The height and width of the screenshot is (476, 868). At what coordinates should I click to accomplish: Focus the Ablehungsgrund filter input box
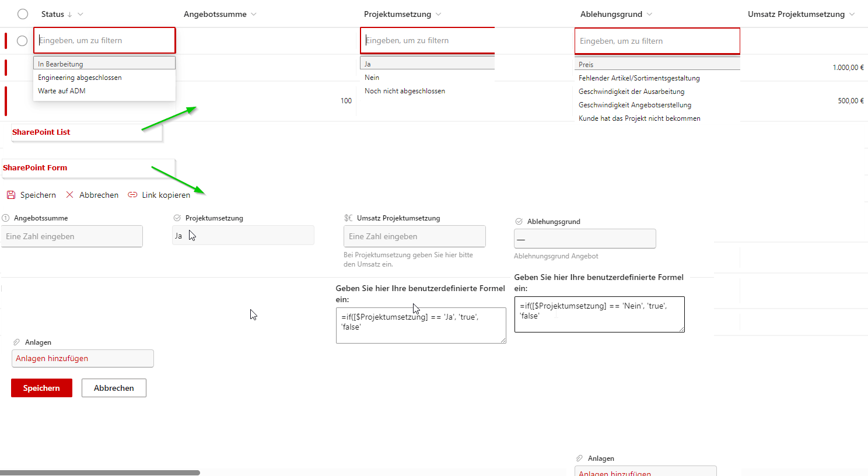point(657,41)
